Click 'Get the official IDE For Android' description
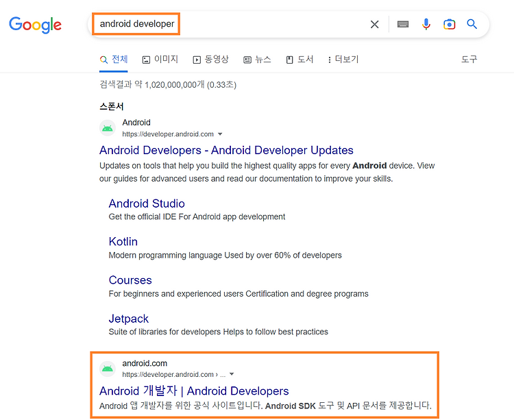 point(197,217)
